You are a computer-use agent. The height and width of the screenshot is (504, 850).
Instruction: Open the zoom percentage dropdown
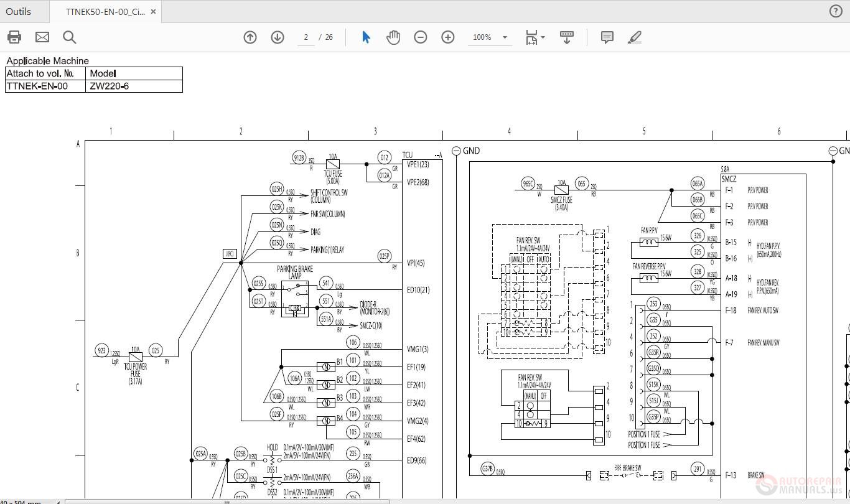pyautogui.click(x=489, y=37)
